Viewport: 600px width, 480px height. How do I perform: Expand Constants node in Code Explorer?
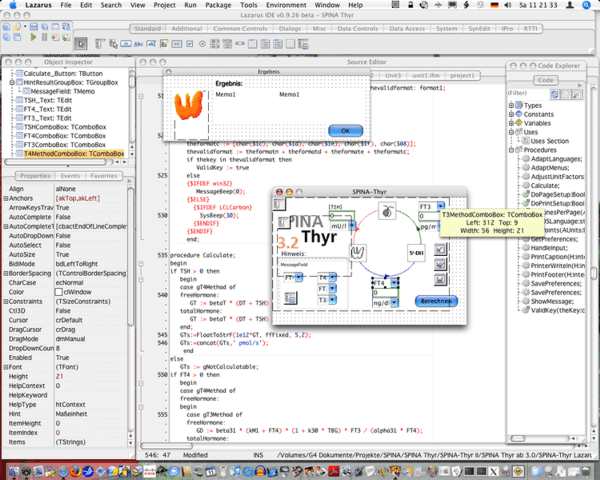(511, 114)
